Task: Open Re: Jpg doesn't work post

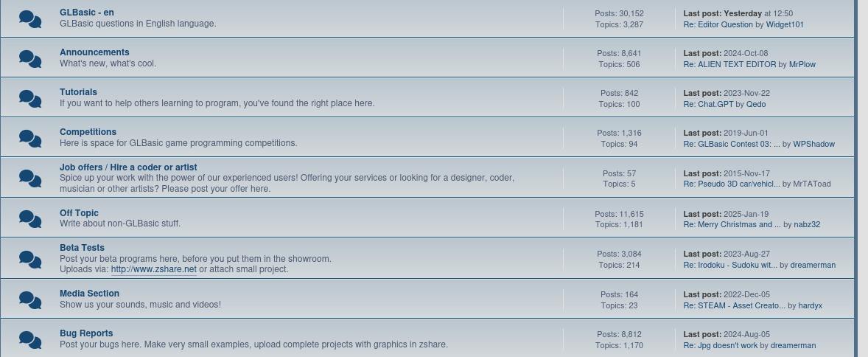Action: 721,345
